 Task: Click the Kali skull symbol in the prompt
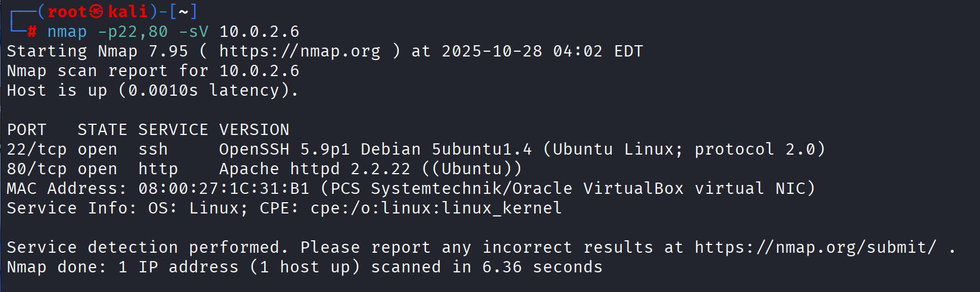point(96,11)
